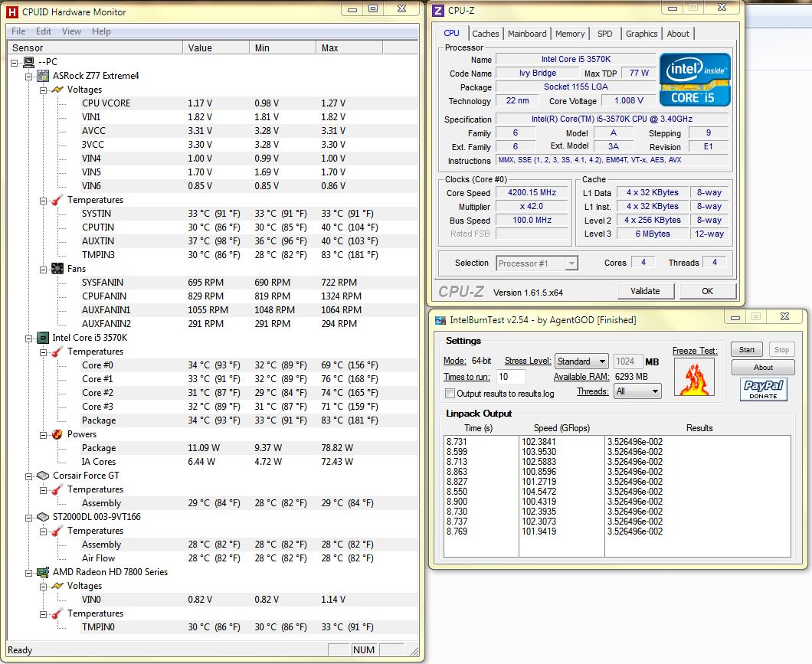Click the Intel Core i5 3570K chip icon
The image size is (812, 664).
click(x=43, y=338)
